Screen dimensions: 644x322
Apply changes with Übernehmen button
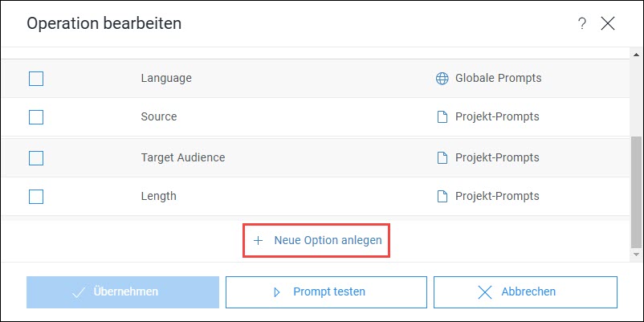pyautogui.click(x=123, y=292)
